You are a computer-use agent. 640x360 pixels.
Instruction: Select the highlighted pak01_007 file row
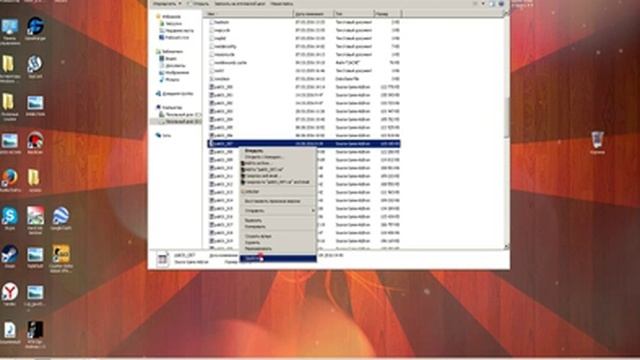pos(304,144)
